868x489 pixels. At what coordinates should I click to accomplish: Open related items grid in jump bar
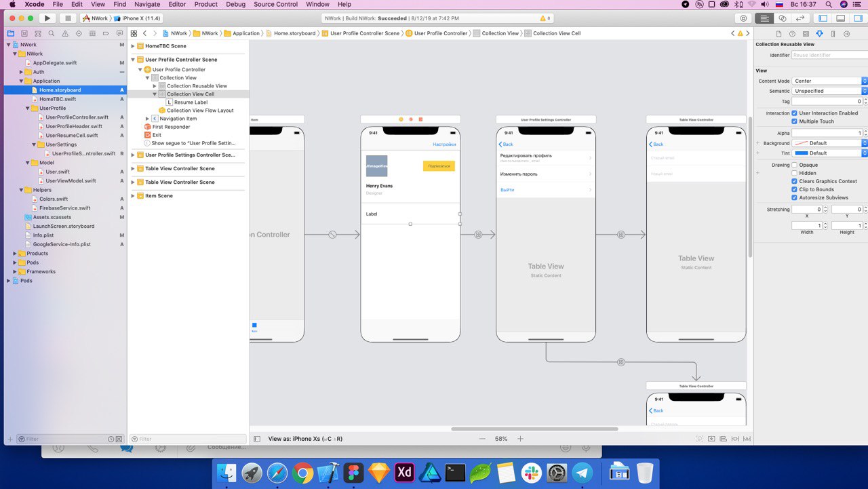click(134, 33)
